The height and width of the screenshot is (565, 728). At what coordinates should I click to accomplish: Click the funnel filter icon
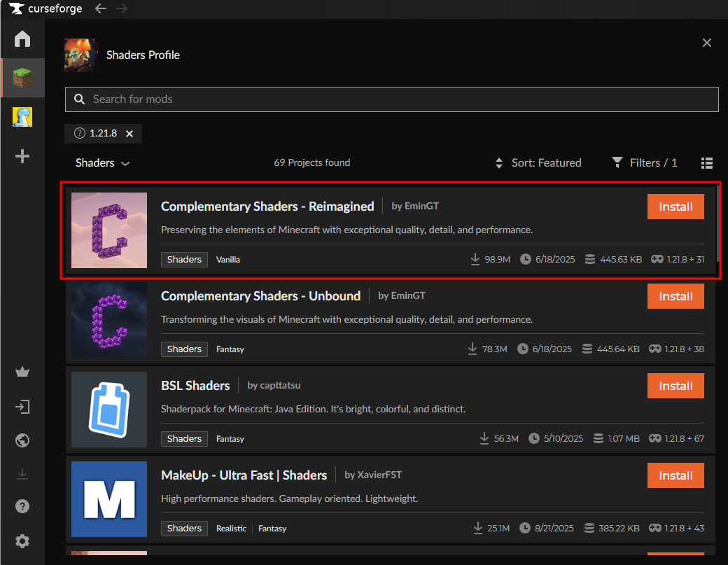pyautogui.click(x=617, y=162)
